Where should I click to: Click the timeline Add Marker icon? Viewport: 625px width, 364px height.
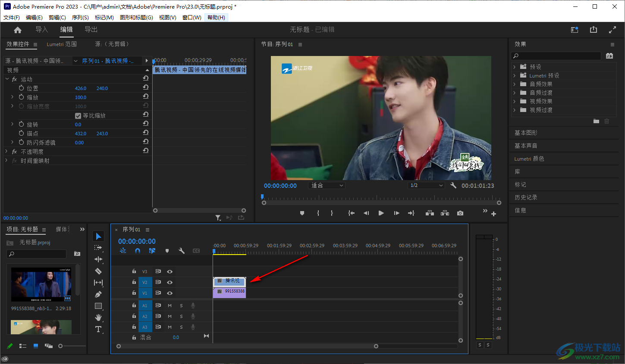pyautogui.click(x=167, y=251)
